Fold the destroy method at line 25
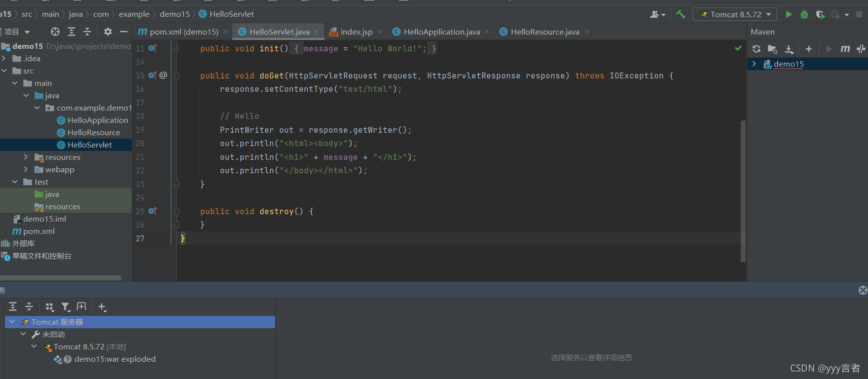The height and width of the screenshot is (379, 868). pyautogui.click(x=177, y=211)
